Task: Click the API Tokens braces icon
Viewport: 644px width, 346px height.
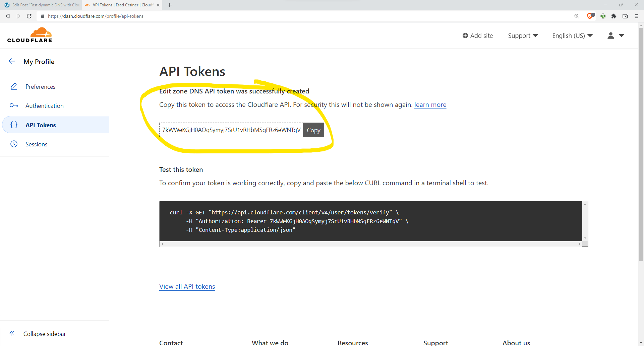Action: (14, 125)
